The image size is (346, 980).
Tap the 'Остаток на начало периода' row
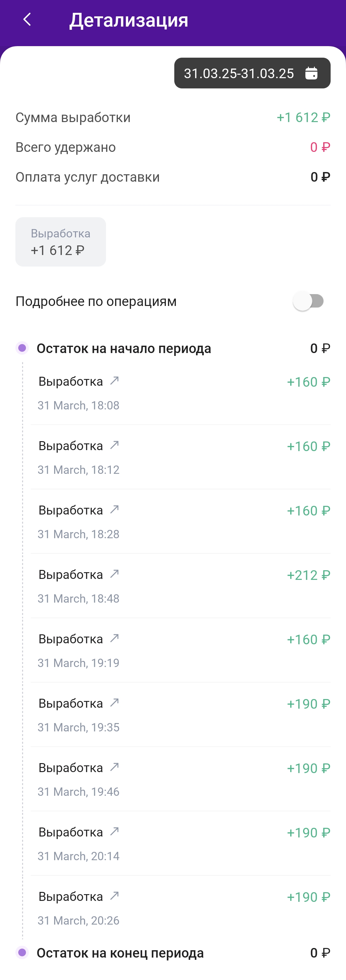point(173,348)
